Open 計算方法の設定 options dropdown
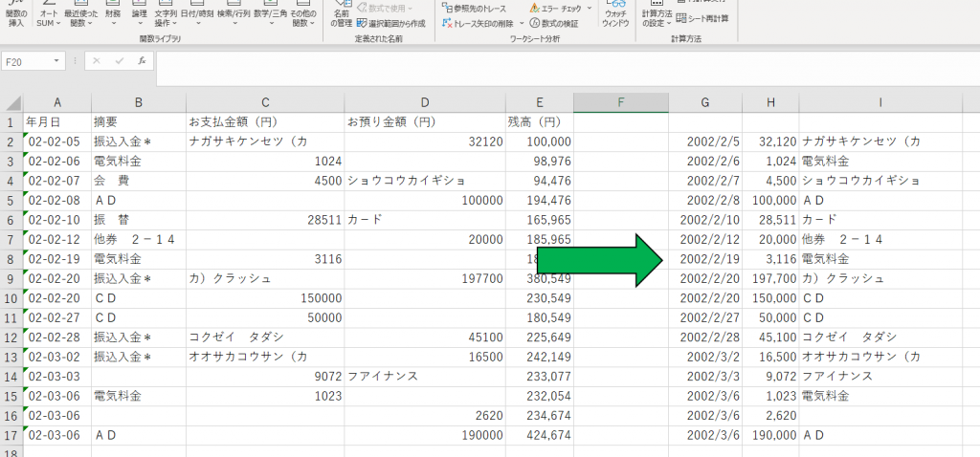This screenshot has width=980, height=457. tap(656, 18)
